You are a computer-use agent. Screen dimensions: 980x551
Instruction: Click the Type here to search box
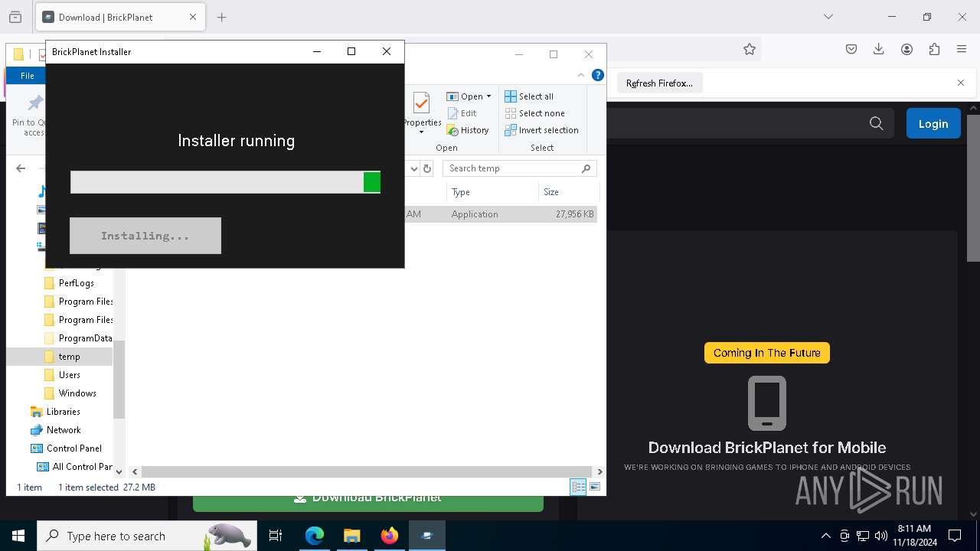(146, 536)
